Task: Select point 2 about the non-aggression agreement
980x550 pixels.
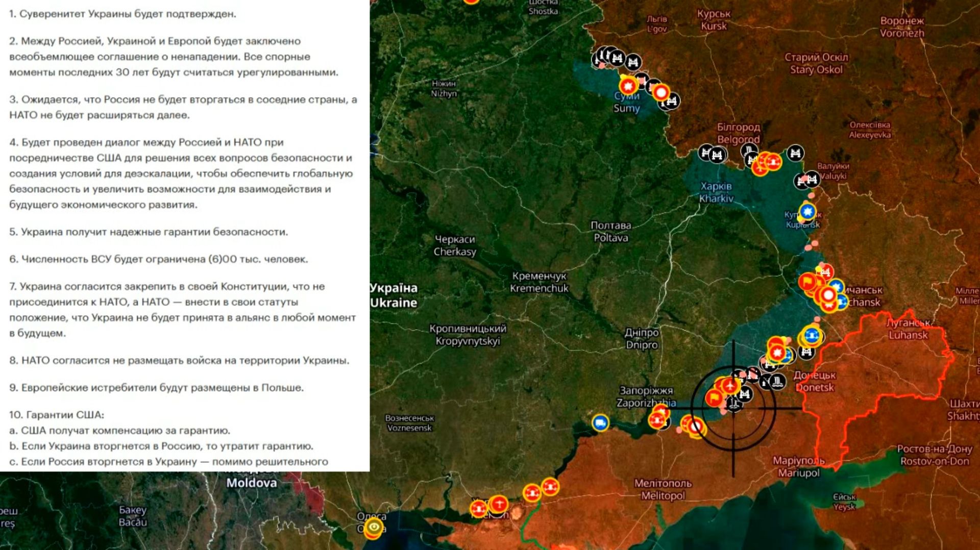Action: [174, 57]
